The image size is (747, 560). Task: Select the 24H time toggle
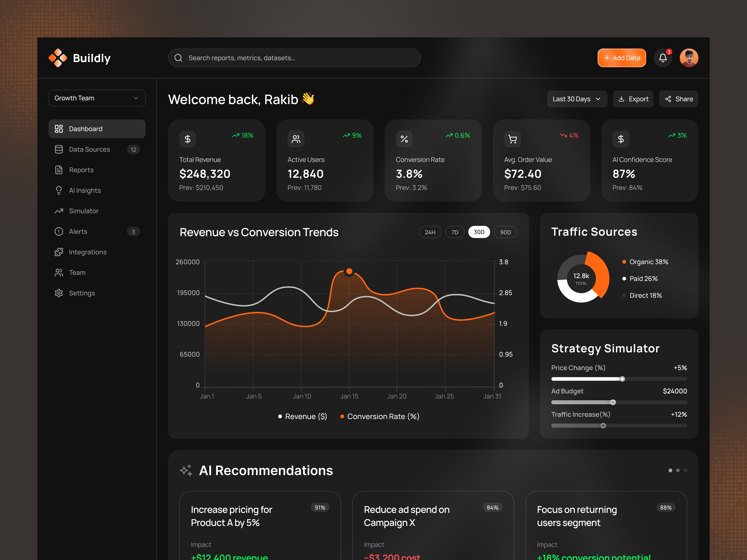430,232
